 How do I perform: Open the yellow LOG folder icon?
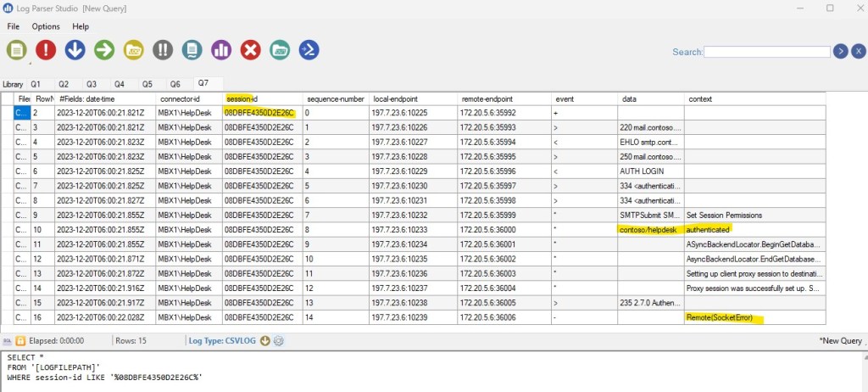[133, 50]
